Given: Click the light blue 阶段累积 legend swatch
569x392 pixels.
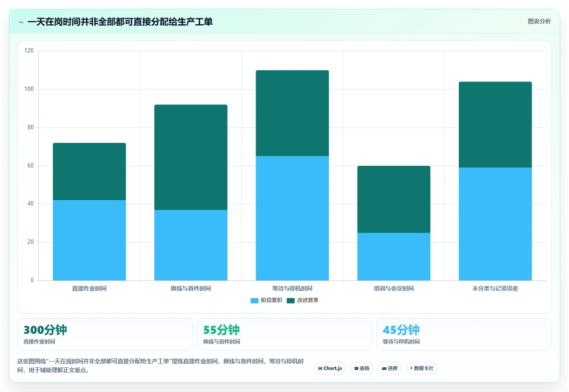Looking at the screenshot, I should 254,300.
